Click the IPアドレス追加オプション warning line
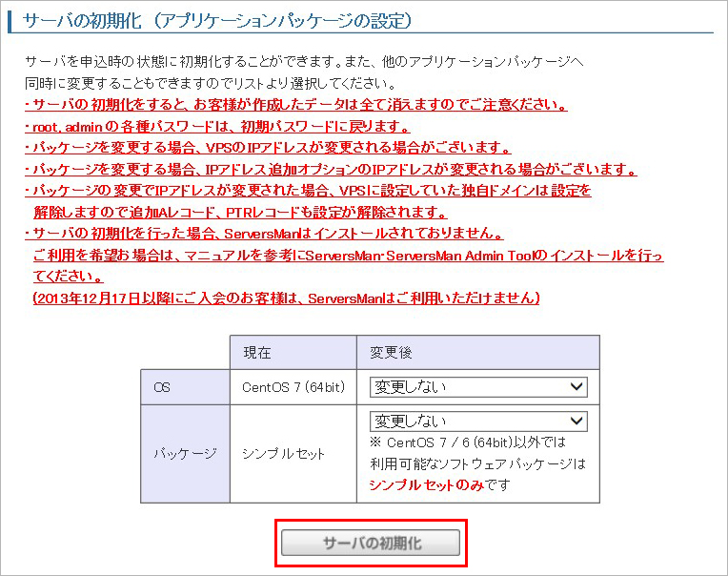The width and height of the screenshot is (728, 576). 331,170
